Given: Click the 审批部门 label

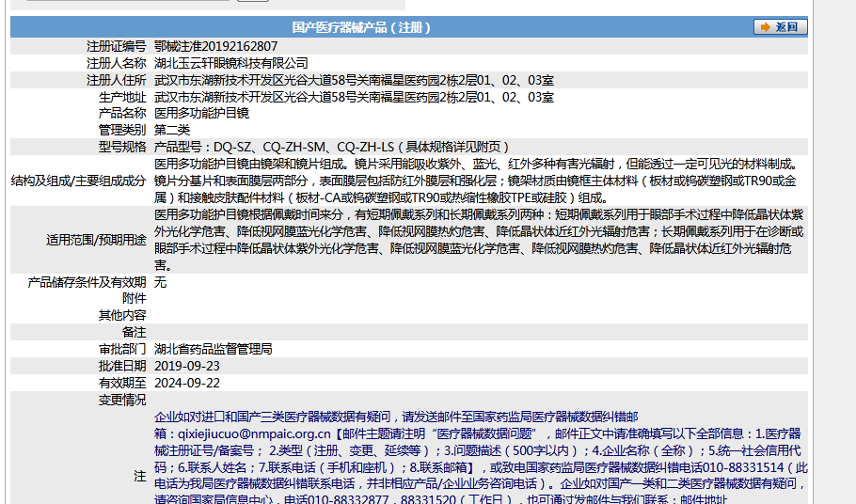Looking at the screenshot, I should pos(122,349).
